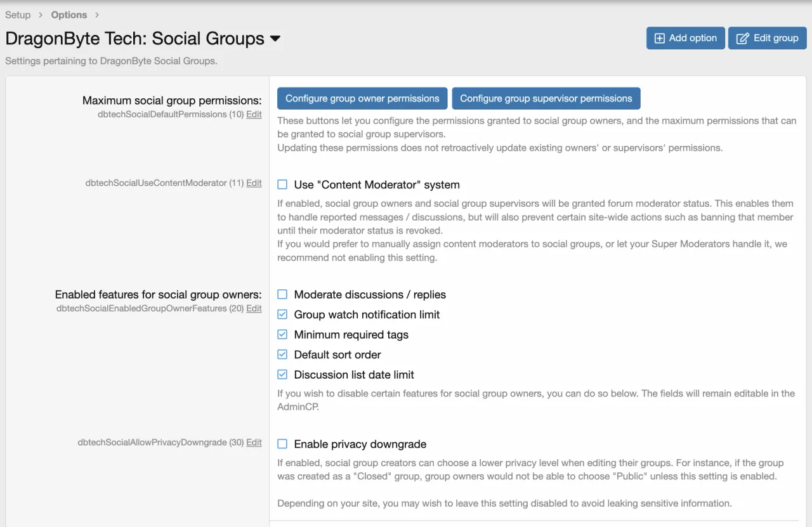The width and height of the screenshot is (812, 527).
Task: Edit the dbtechSocialUseContentModerator option
Action: tap(254, 183)
